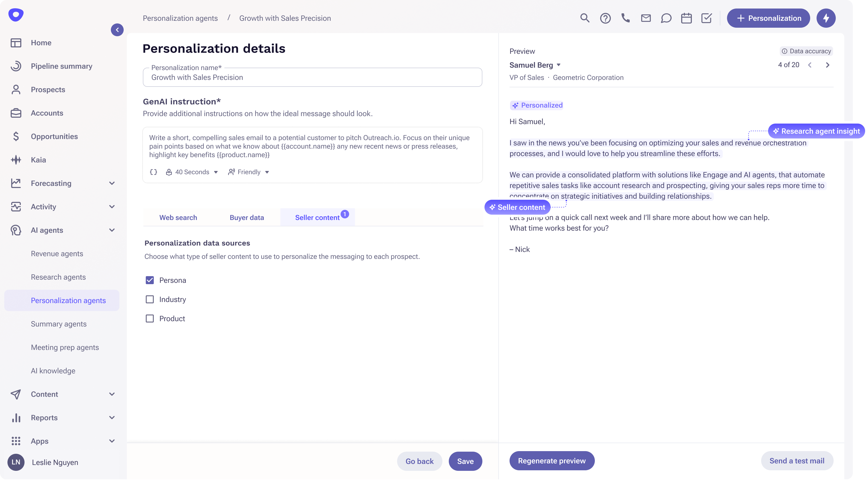Open the calendar icon in top bar

coord(686,18)
